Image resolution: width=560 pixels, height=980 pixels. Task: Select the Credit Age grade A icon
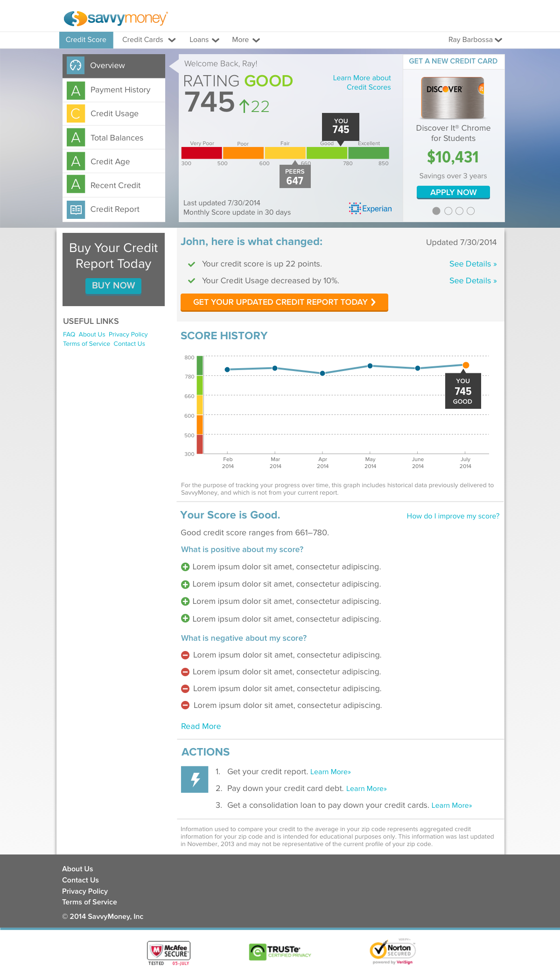(x=76, y=161)
